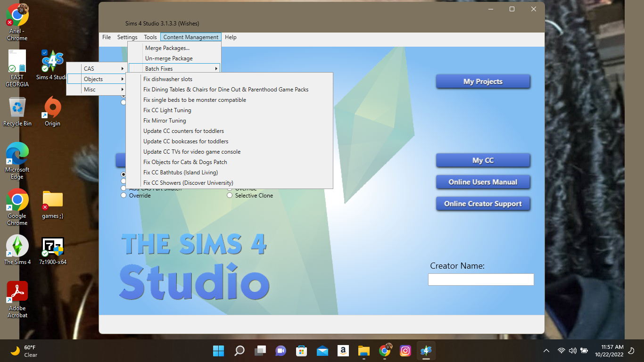
Task: Click the Creator Name input field
Action: (x=481, y=280)
